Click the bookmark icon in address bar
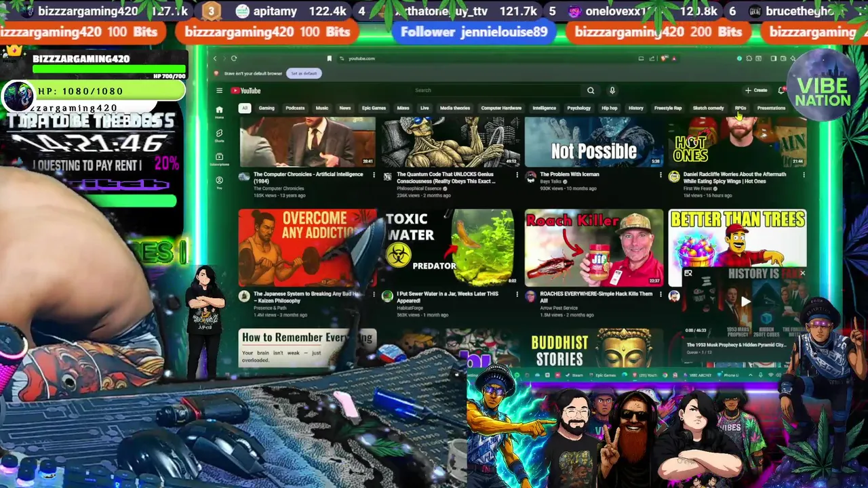 pyautogui.click(x=330, y=59)
